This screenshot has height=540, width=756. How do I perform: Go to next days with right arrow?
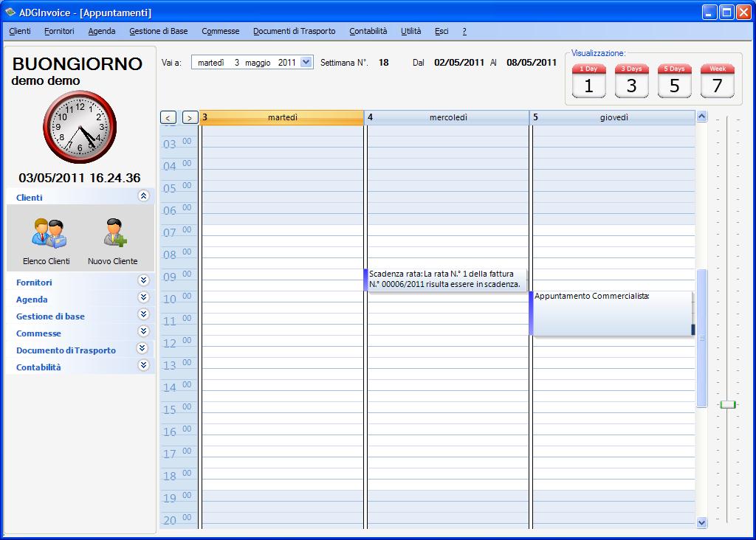tap(190, 117)
